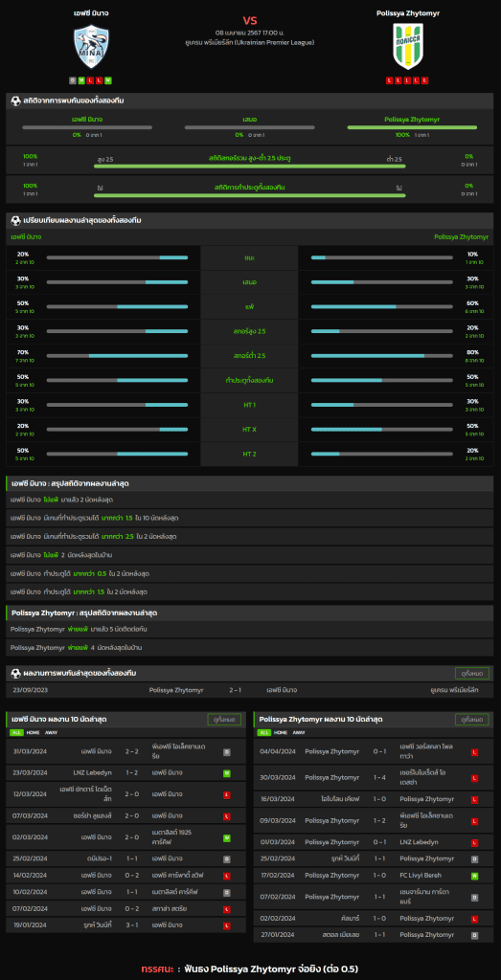Select ALL tab under Polissya Zhytomyr ผลงาน 10 นัดล่าสุด
Viewport: 501px width, 980px height.
pyautogui.click(x=264, y=732)
